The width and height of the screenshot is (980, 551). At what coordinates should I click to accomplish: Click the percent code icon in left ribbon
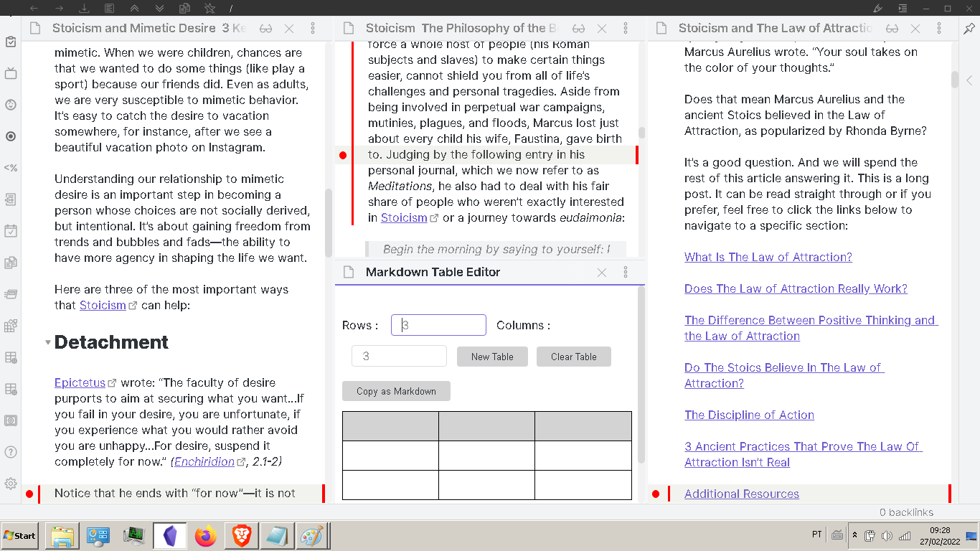tap(11, 168)
